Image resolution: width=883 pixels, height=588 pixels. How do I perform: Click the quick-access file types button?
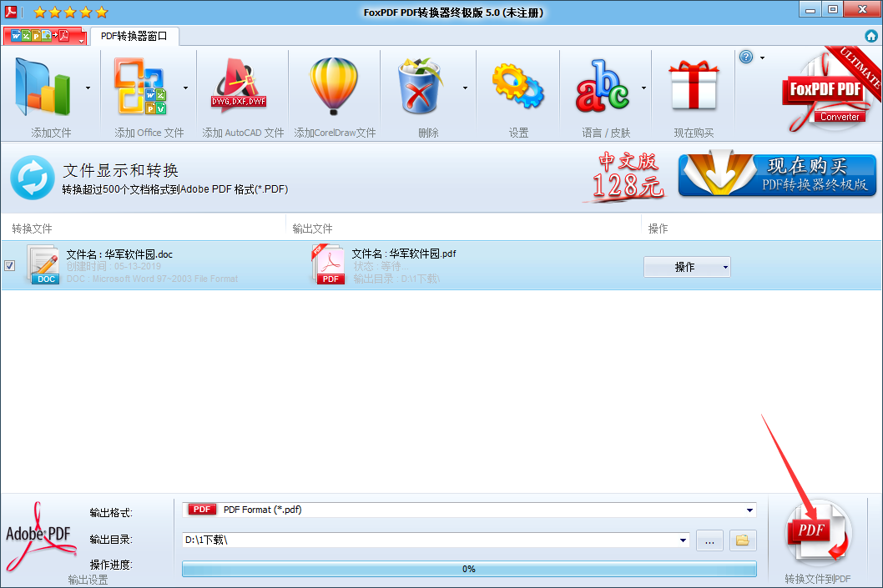click(44, 36)
